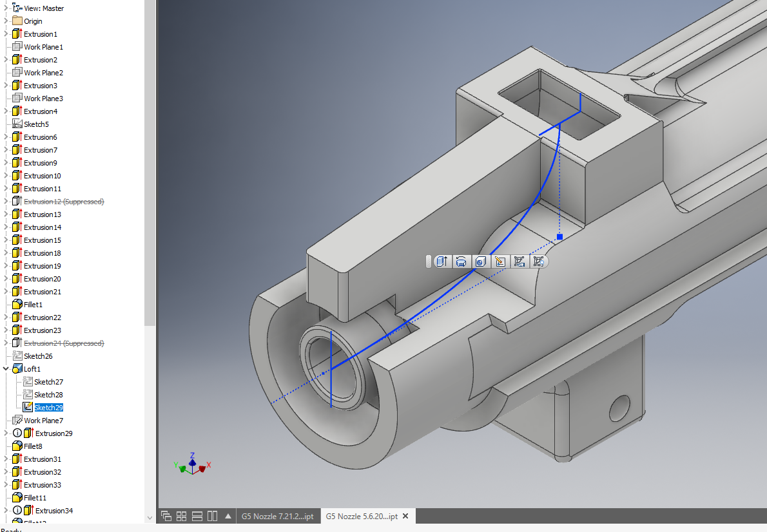The width and height of the screenshot is (767, 532).
Task: Click the Cascade windows icon in the status bar
Action: [166, 515]
